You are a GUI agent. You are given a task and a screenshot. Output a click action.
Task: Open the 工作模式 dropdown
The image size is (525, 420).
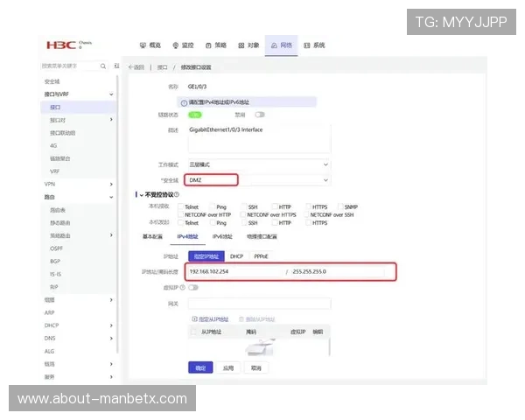[x=260, y=164]
